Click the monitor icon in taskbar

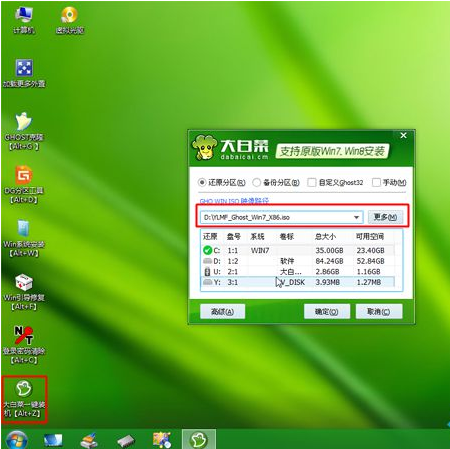coord(53,440)
